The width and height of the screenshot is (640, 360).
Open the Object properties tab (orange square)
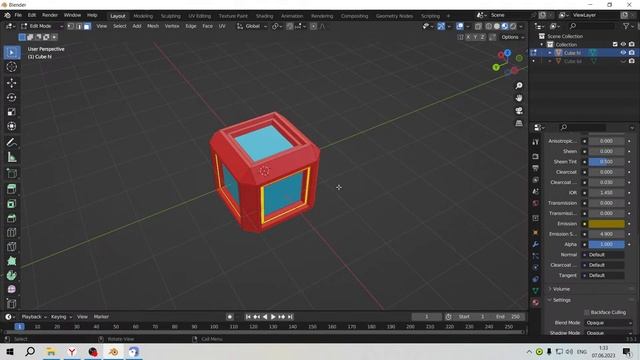tap(536, 232)
